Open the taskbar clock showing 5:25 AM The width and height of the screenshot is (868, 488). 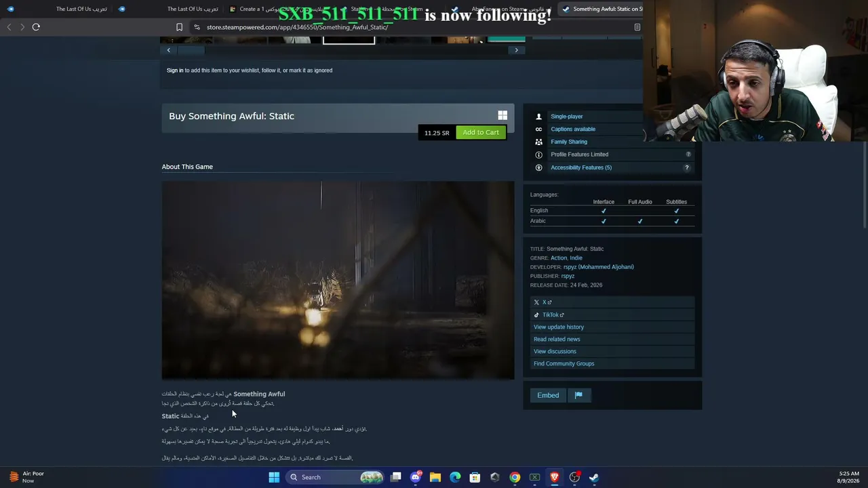849,477
